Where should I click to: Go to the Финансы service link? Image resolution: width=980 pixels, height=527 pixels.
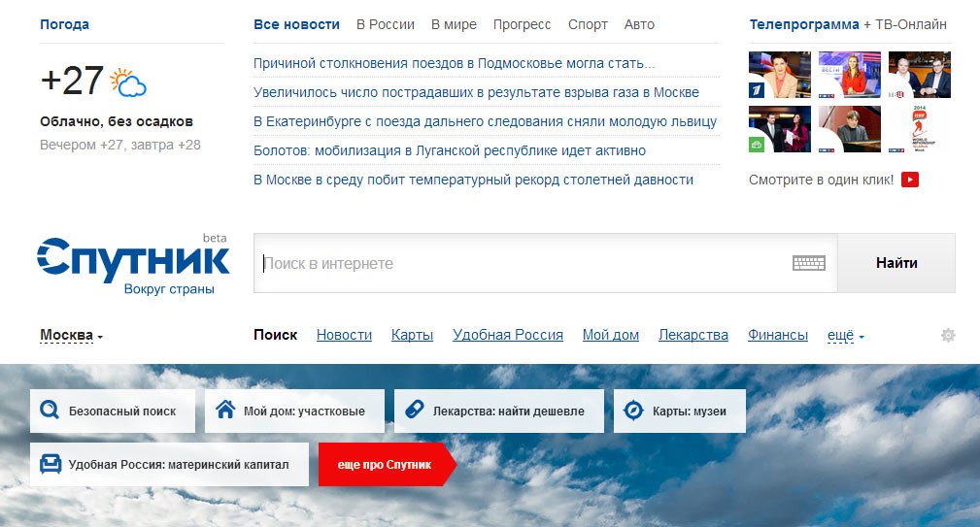click(x=778, y=335)
